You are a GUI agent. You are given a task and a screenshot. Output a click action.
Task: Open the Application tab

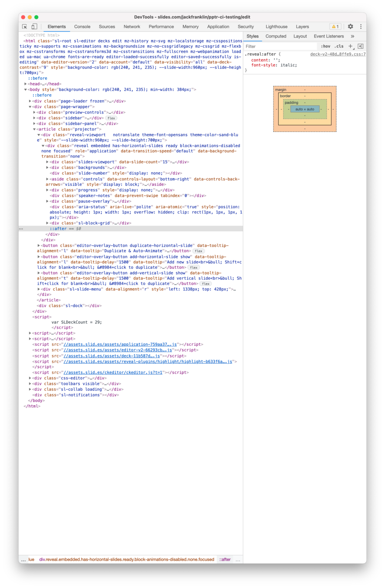click(218, 27)
